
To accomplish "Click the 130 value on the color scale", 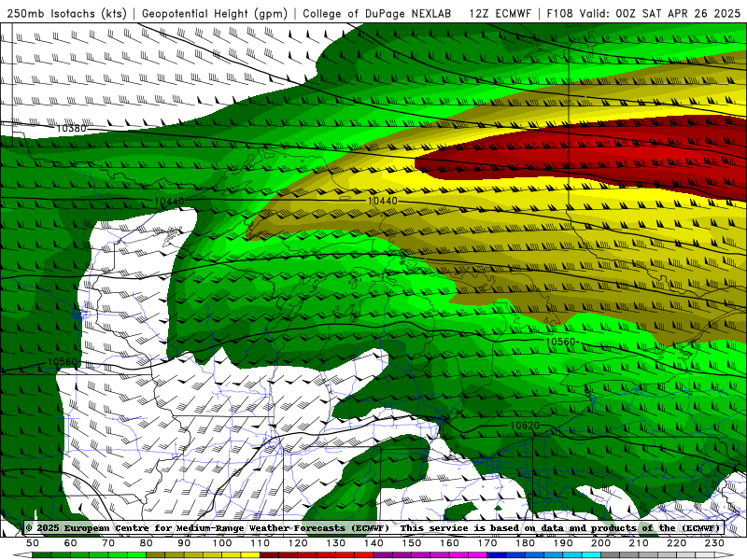I will [336, 543].
